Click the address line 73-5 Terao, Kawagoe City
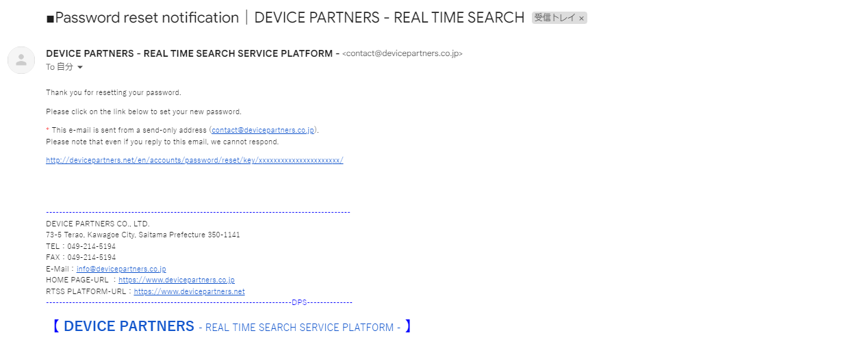The width and height of the screenshot is (868, 357). pos(143,235)
